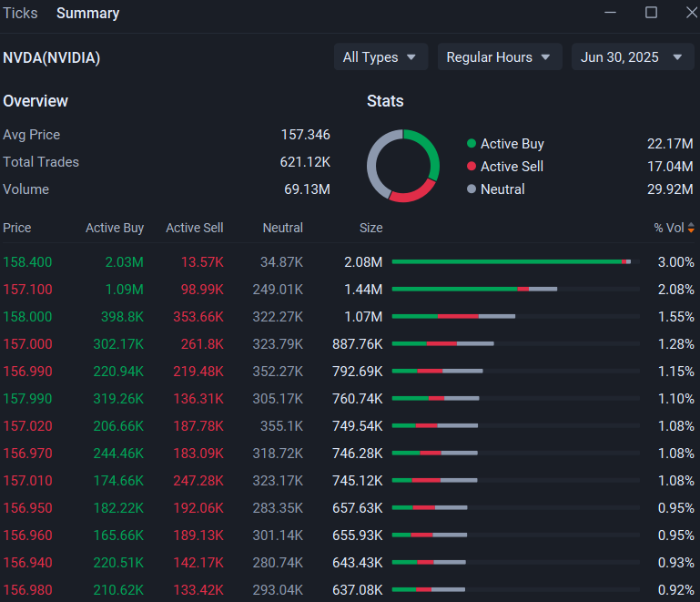
Task: Click the donut chart in Stats
Action: tap(403, 166)
